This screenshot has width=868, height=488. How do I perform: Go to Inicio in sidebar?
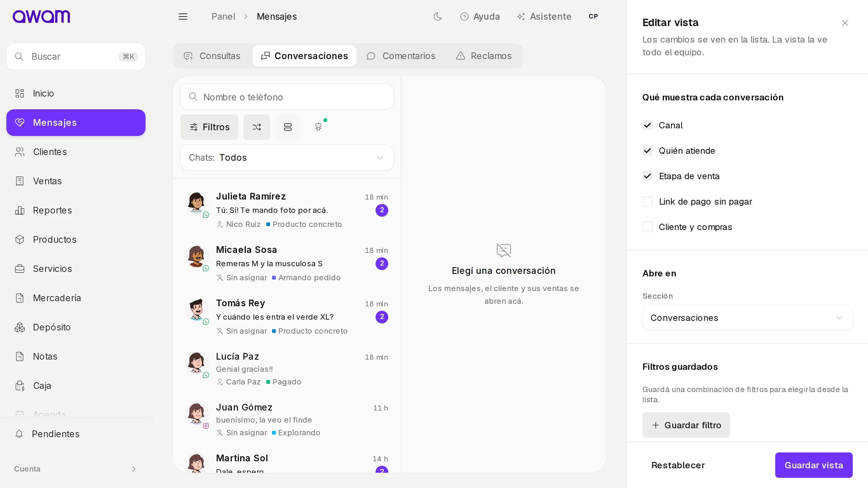click(x=76, y=93)
